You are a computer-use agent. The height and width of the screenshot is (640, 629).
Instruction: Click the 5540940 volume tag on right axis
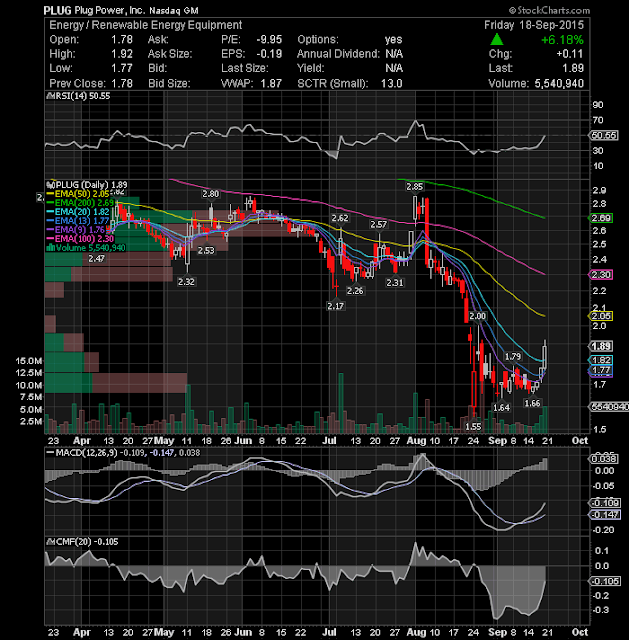click(x=608, y=407)
